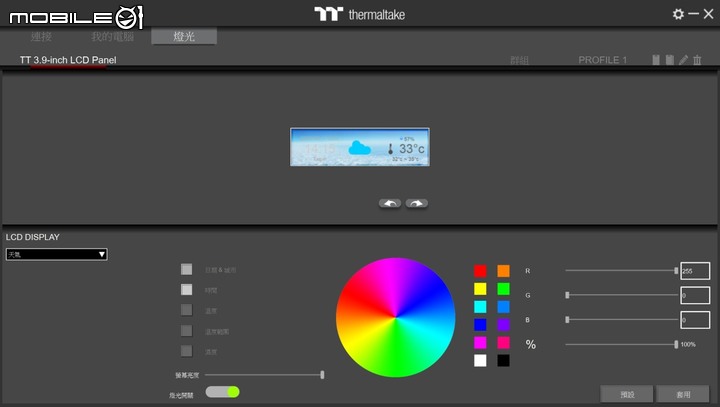
Task: Select the yellow color swatch
Action: coord(480,288)
